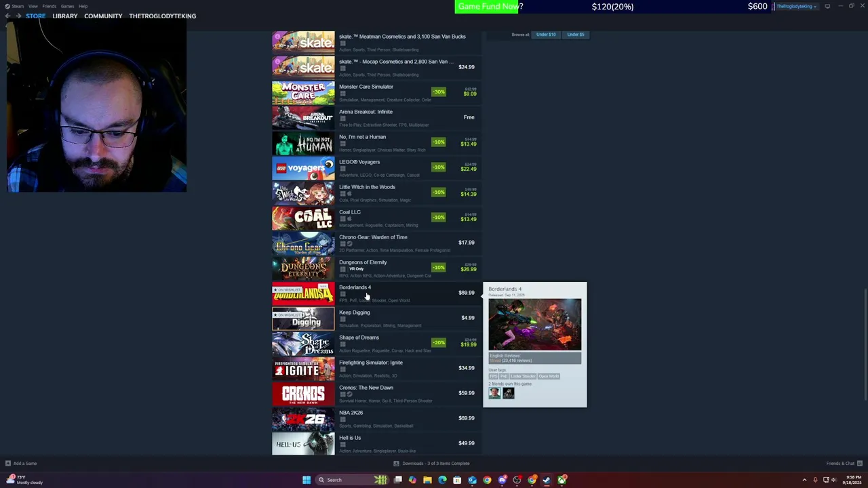The height and width of the screenshot is (488, 868).
Task: Open the clock showing 9:58 PM
Action: (854, 480)
